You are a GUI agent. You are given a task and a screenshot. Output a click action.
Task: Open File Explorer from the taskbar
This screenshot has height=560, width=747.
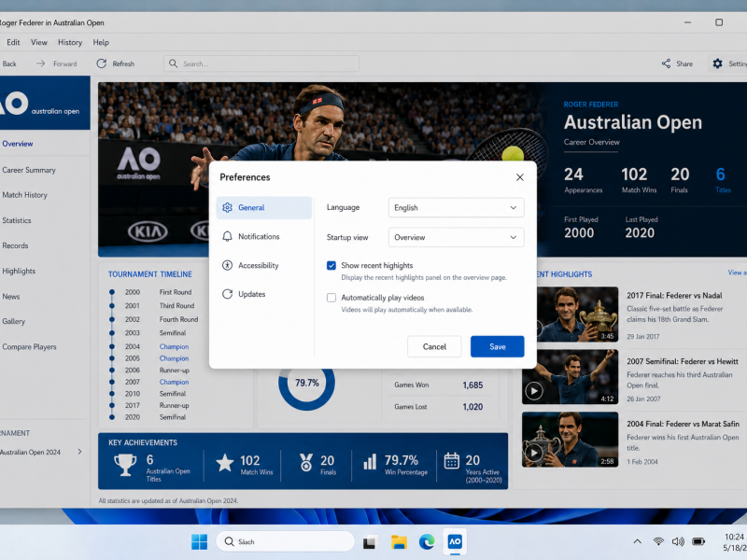(399, 542)
